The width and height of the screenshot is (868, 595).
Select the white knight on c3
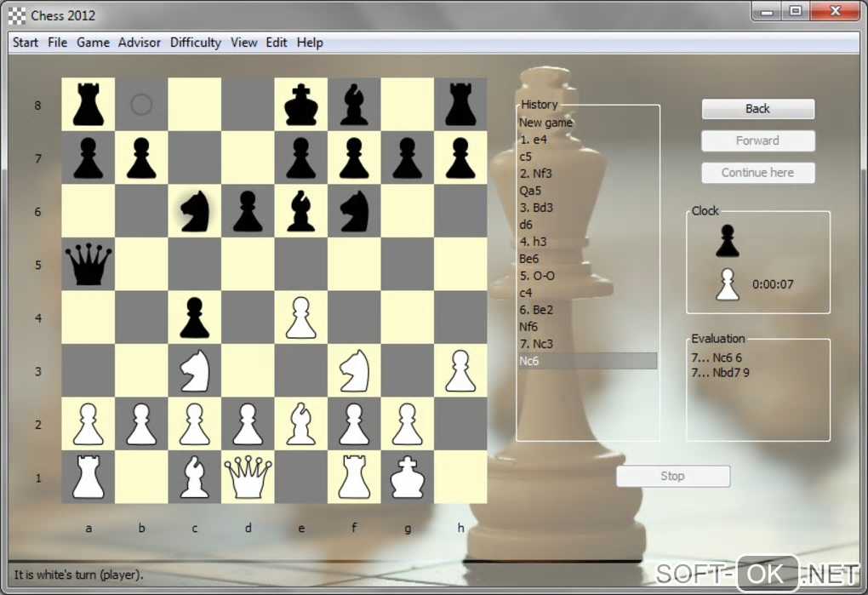click(x=195, y=370)
